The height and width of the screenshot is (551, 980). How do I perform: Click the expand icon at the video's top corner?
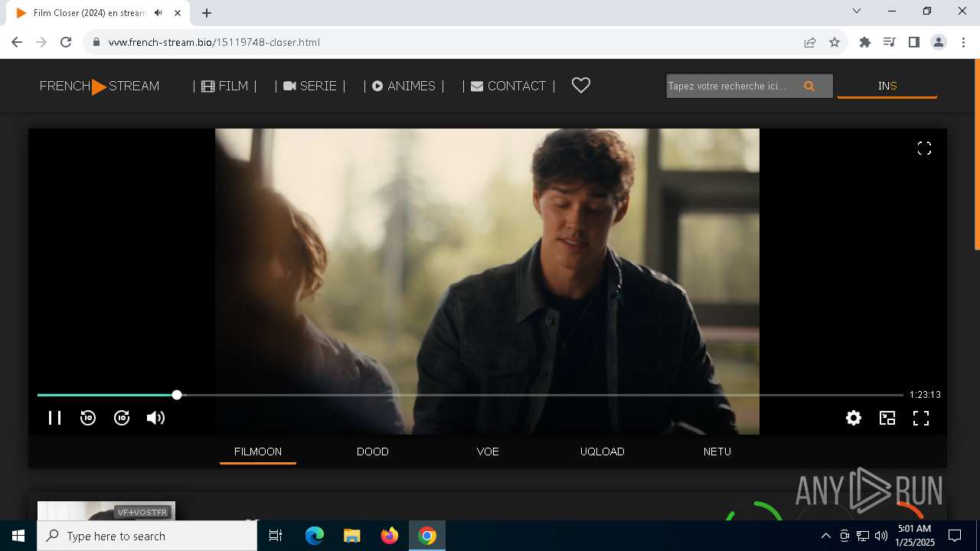click(924, 148)
